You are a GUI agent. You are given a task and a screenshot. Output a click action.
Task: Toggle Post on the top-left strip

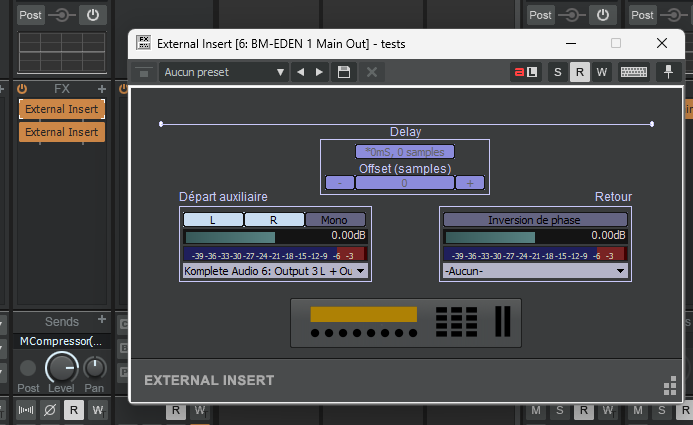point(30,15)
